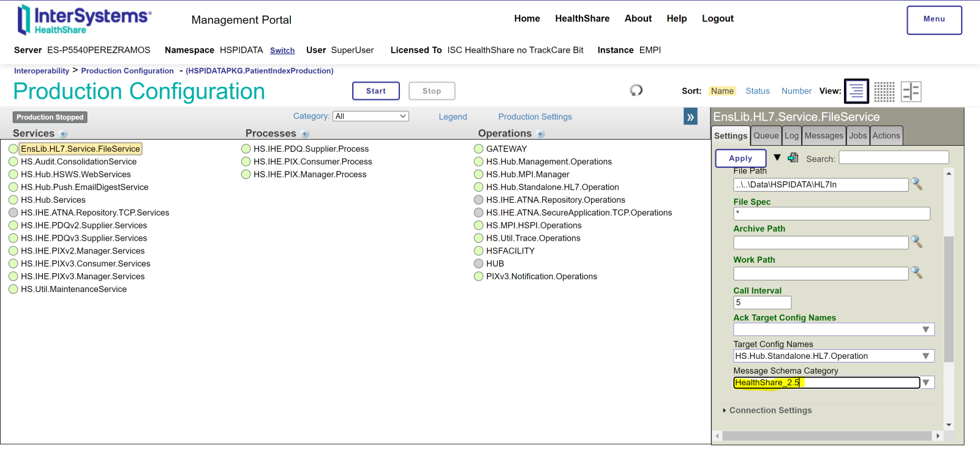Open the Production Settings link
Viewport: 980px width, 455px height.
(535, 117)
